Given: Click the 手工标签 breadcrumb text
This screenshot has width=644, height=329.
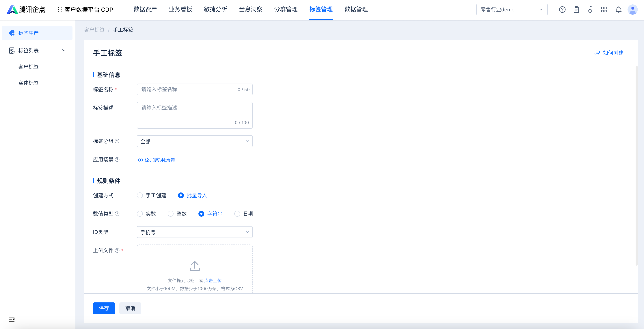Looking at the screenshot, I should 123,30.
